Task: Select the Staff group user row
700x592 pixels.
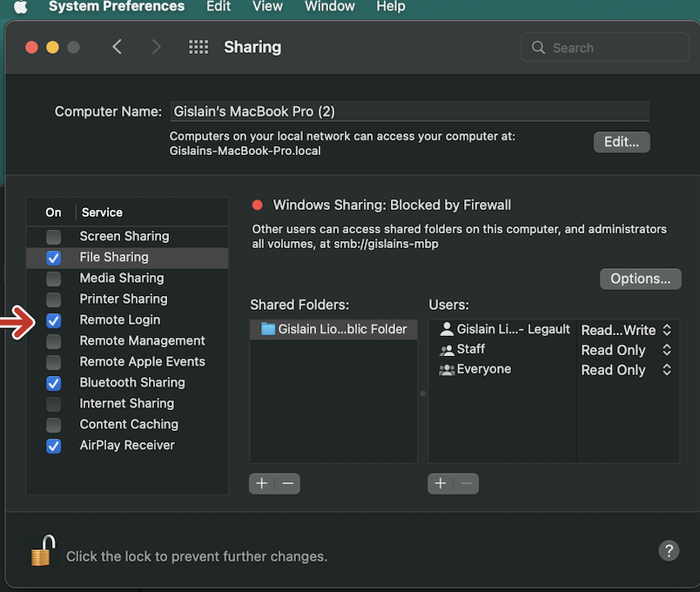Action: click(502, 350)
